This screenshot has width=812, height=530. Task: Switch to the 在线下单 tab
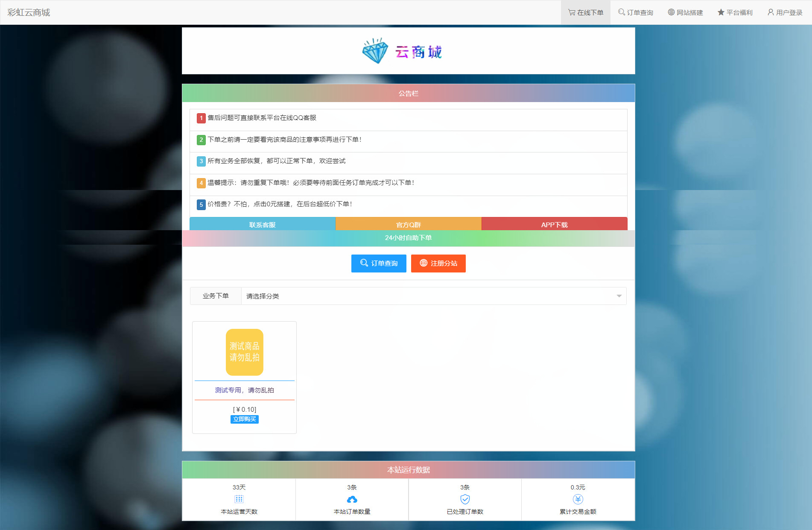[585, 12]
